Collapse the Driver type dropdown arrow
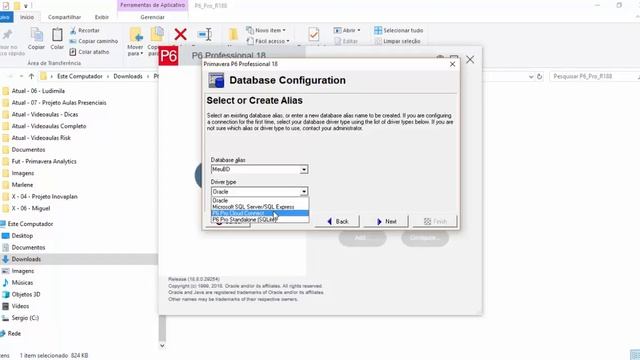The image size is (640, 360). click(x=304, y=191)
